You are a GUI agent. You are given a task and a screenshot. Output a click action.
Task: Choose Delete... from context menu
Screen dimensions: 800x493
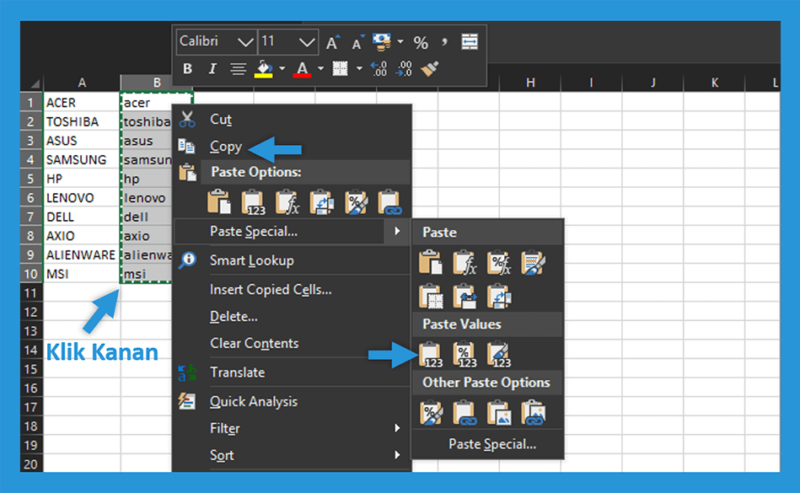[292, 316]
